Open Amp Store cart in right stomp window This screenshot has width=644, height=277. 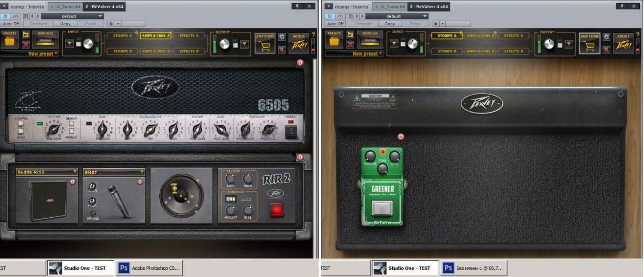click(589, 43)
